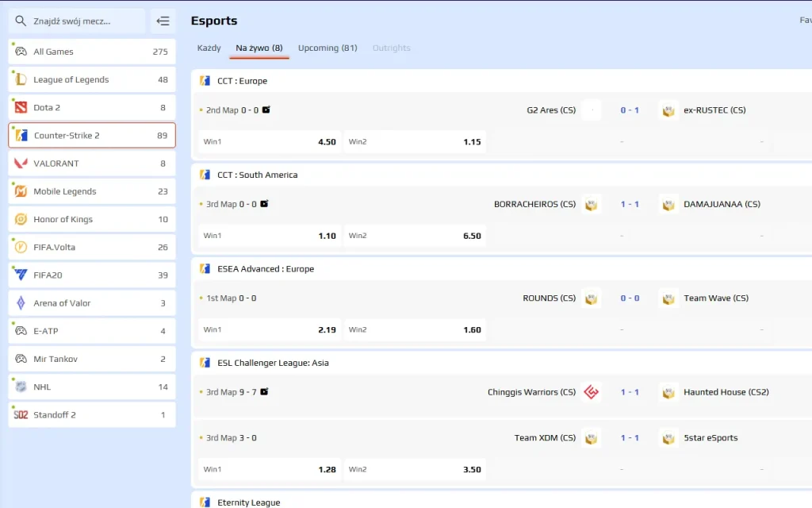
Task: Click the E-ATP controller icon
Action: (x=21, y=331)
